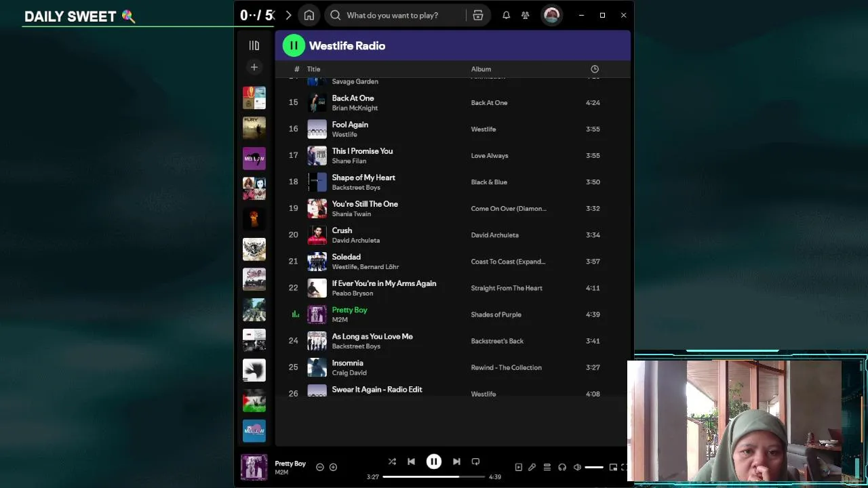Open Connect to a device headphone icon
This screenshot has width=868, height=488.
(x=562, y=467)
